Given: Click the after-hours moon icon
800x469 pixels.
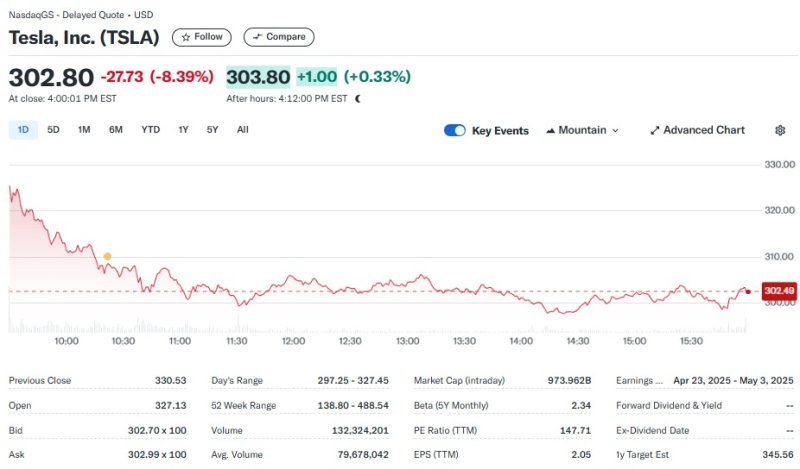Looking at the screenshot, I should [x=358, y=98].
